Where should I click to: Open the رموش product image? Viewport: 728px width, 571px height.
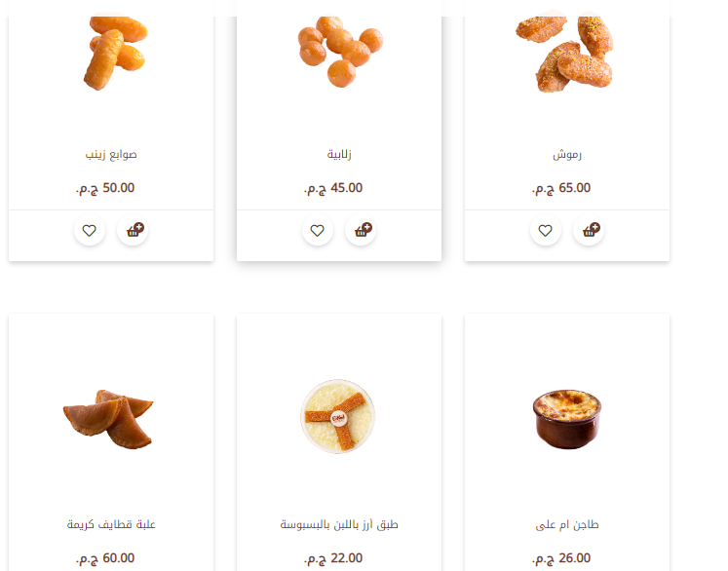[564, 54]
